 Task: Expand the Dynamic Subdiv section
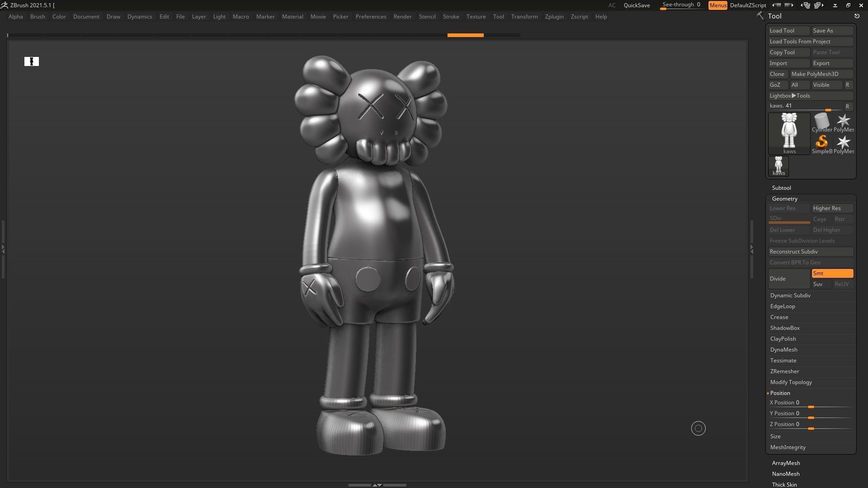pyautogui.click(x=790, y=296)
